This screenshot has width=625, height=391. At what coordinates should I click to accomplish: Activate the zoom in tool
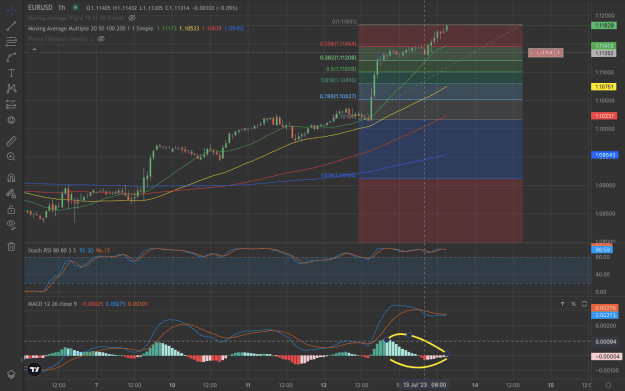pyautogui.click(x=11, y=157)
